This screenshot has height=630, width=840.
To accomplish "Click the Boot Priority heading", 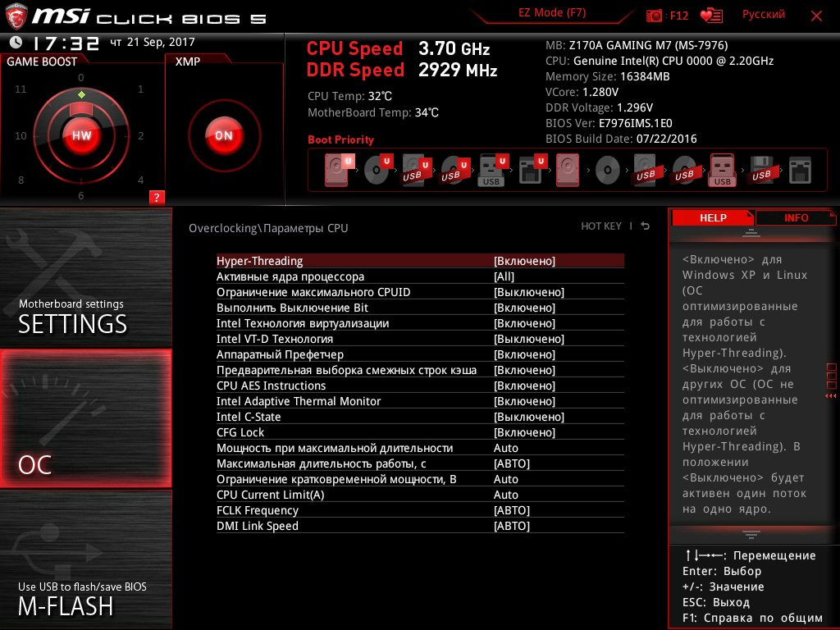I will pos(340,139).
